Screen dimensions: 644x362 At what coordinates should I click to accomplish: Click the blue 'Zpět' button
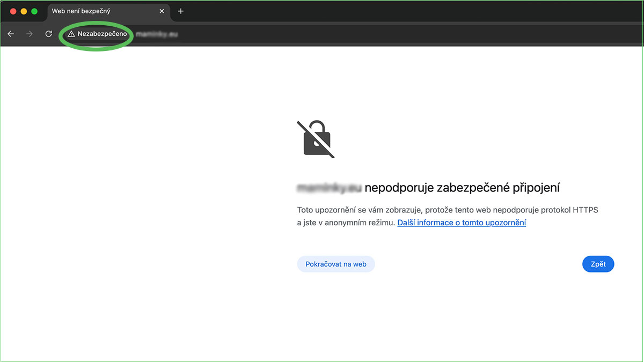pyautogui.click(x=598, y=264)
